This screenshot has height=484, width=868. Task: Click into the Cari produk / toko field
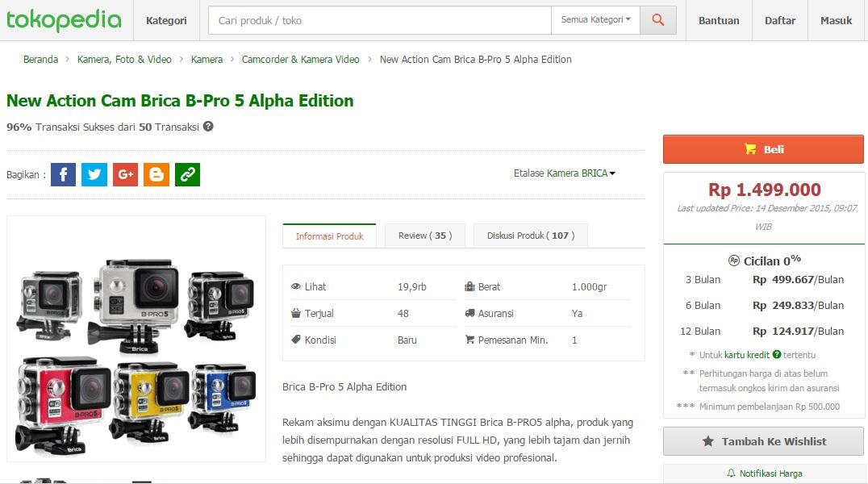380,20
